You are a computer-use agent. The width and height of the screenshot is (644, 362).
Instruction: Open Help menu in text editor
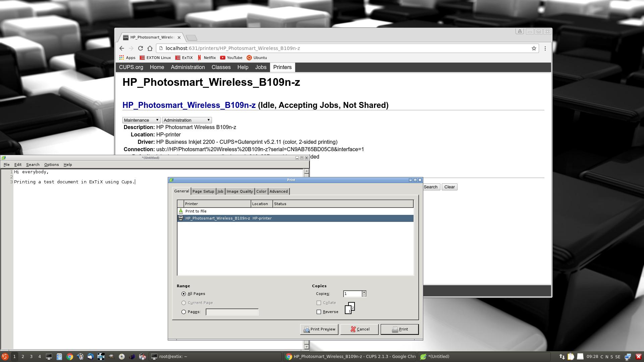[x=68, y=165]
